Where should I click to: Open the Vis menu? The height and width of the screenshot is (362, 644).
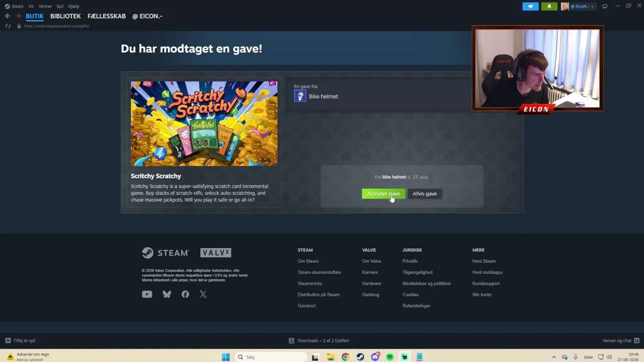pyautogui.click(x=31, y=7)
